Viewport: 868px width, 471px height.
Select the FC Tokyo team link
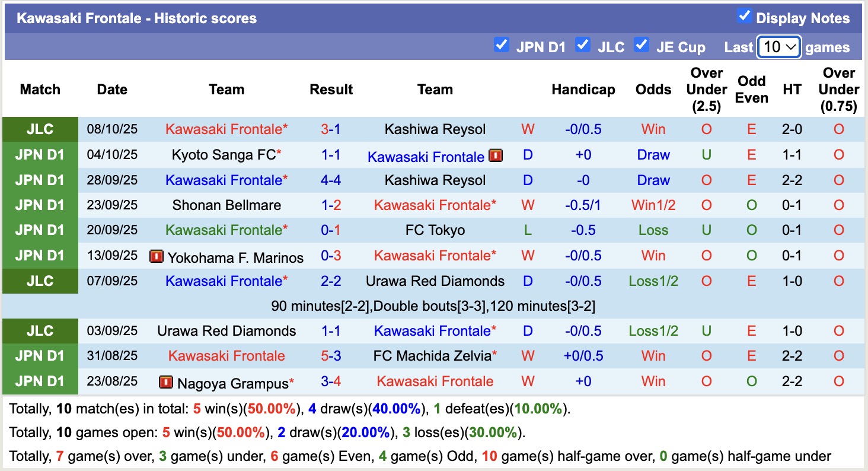pyautogui.click(x=435, y=230)
